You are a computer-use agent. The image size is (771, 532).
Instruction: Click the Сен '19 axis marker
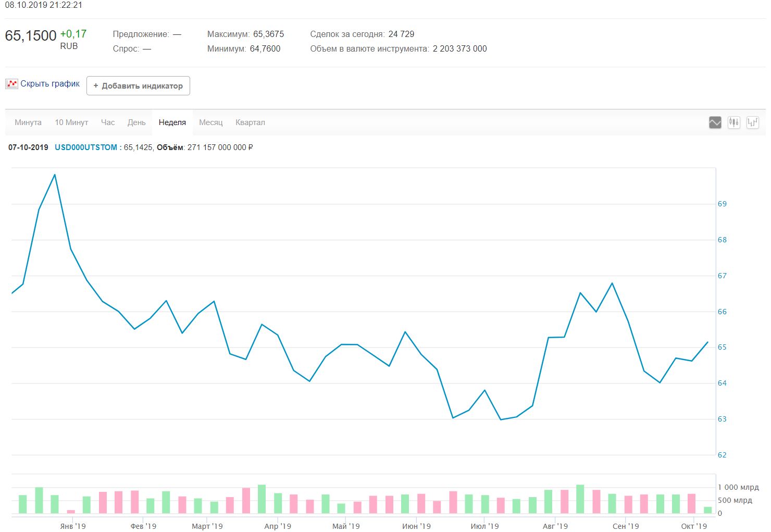[x=626, y=526]
